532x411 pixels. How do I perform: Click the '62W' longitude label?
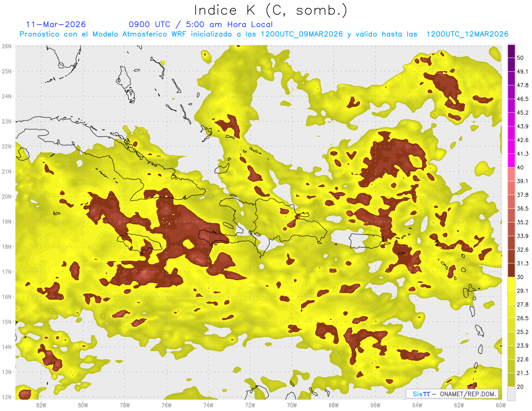tap(459, 405)
